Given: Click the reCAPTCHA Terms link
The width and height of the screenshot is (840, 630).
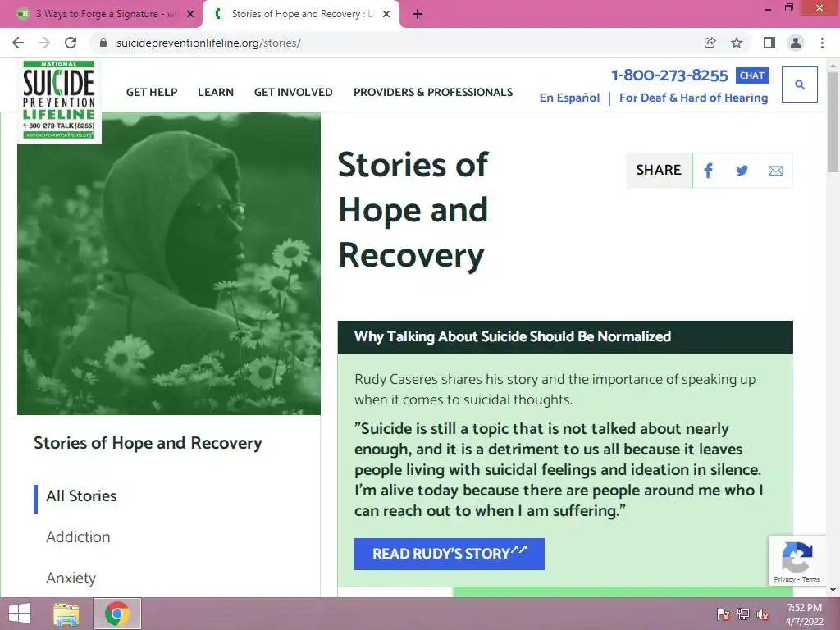Looking at the screenshot, I should (810, 579).
